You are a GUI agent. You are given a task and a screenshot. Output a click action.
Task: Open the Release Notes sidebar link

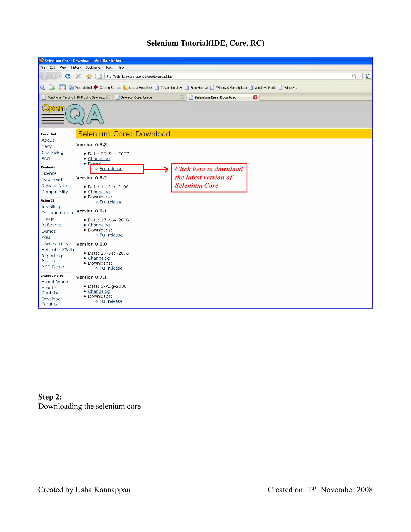point(56,186)
